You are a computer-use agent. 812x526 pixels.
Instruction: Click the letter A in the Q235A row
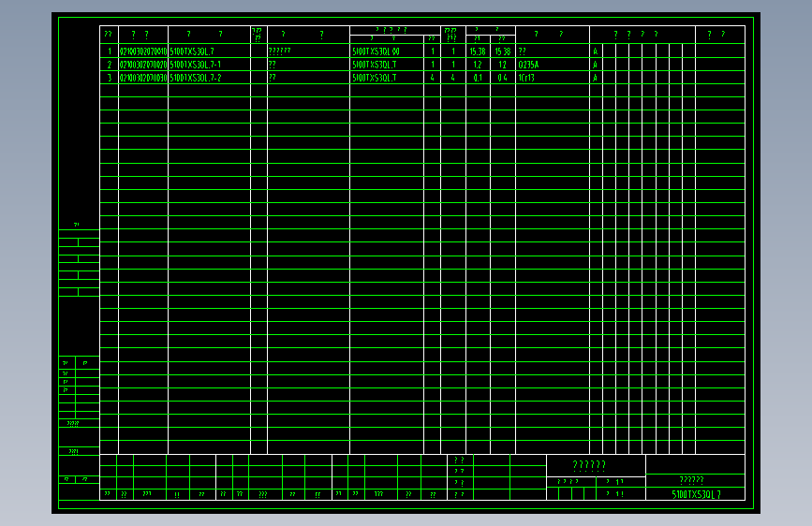point(595,65)
